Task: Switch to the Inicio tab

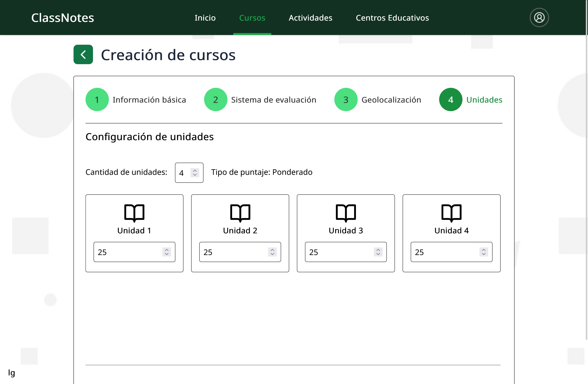Action: coord(205,17)
